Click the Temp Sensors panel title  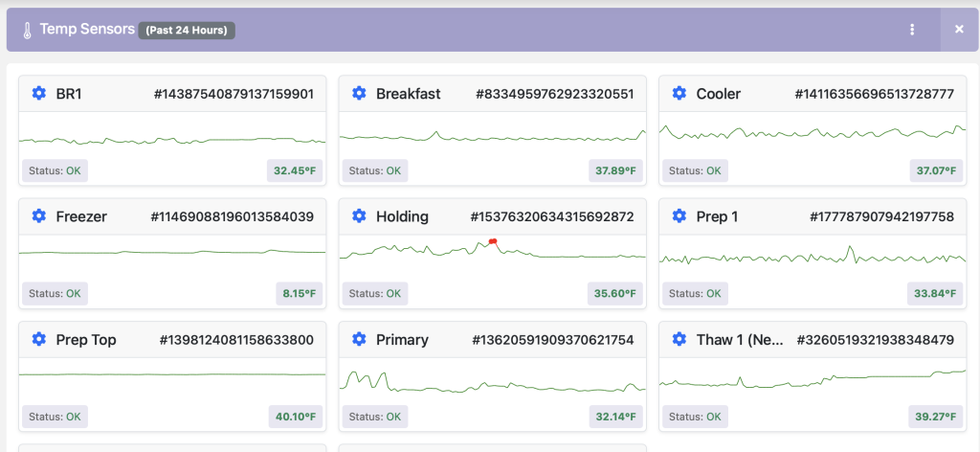coord(87,30)
